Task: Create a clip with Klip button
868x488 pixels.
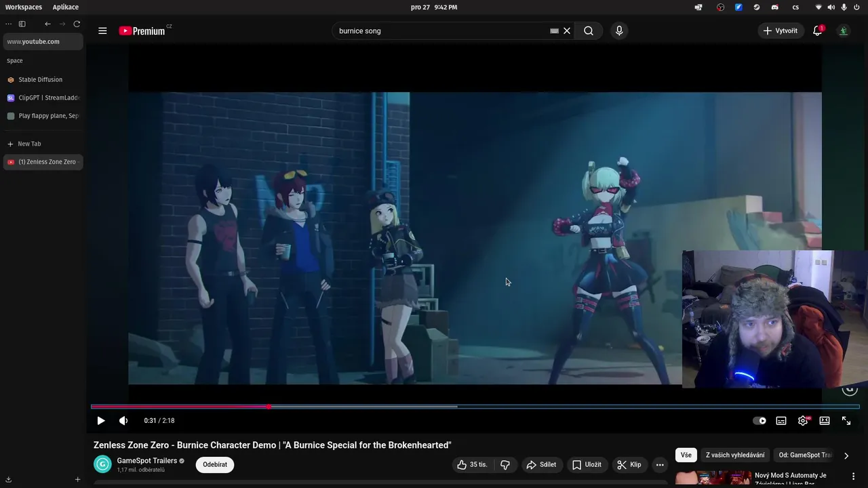Action: point(629,464)
